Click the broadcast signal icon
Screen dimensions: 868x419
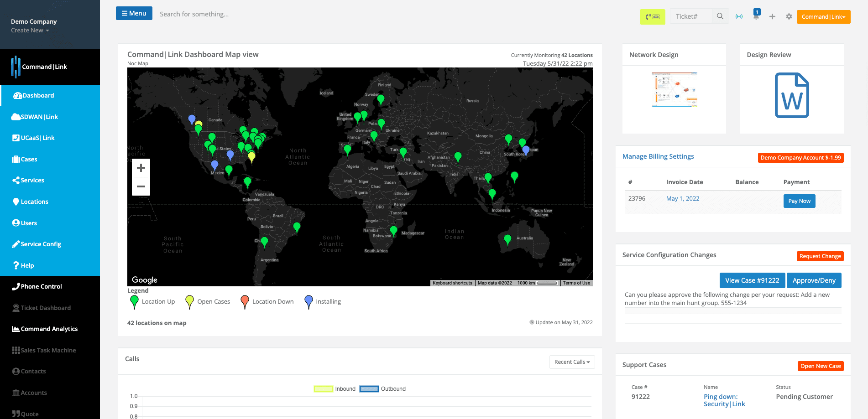coord(739,16)
